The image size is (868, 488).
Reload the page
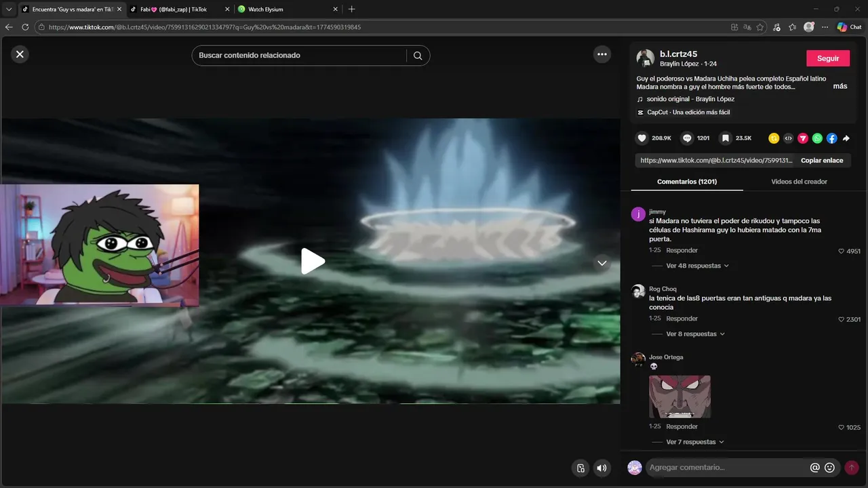click(x=25, y=27)
